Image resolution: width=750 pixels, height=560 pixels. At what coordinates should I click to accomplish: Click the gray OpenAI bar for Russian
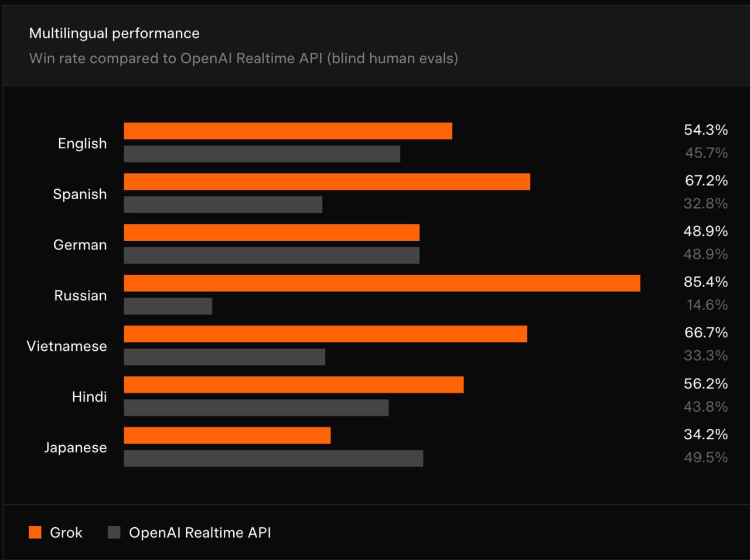point(168,306)
